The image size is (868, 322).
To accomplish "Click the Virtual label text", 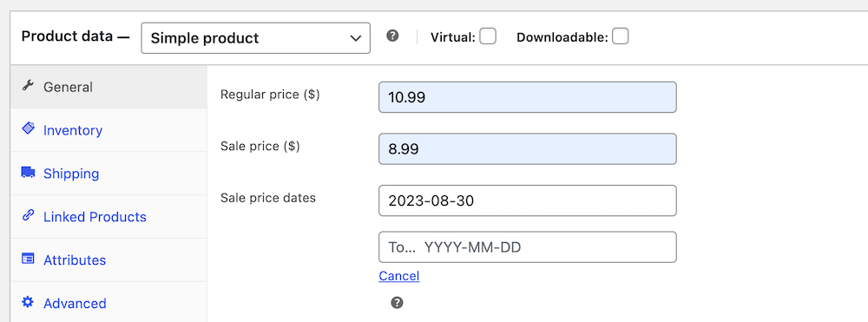I will (x=453, y=37).
